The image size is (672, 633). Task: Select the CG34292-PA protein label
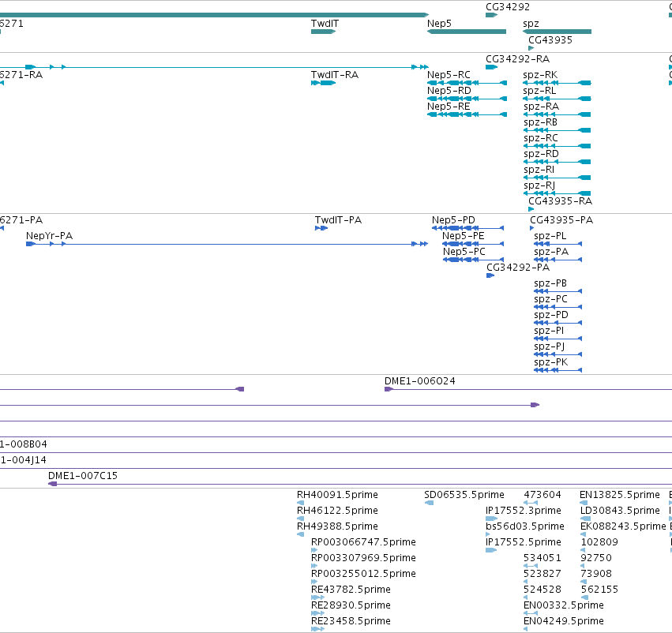click(518, 268)
